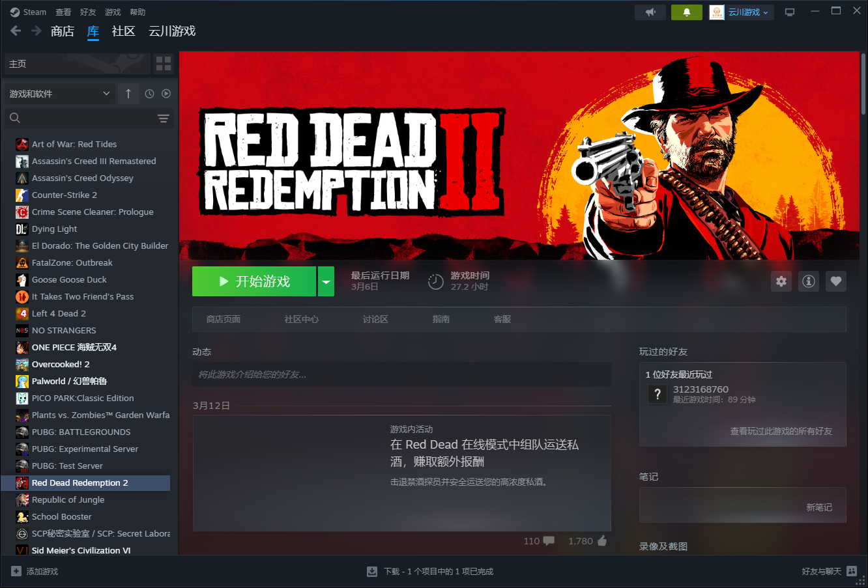Go back with the left arrow
The width and height of the screenshot is (868, 588).
(x=16, y=31)
